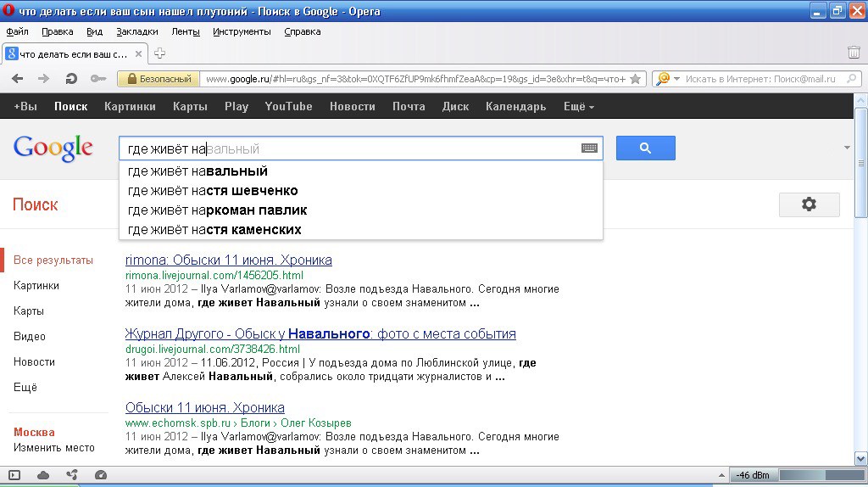The image size is (868, 487).
Task: Expand Ещё in the left sidebar
Action: (25, 387)
